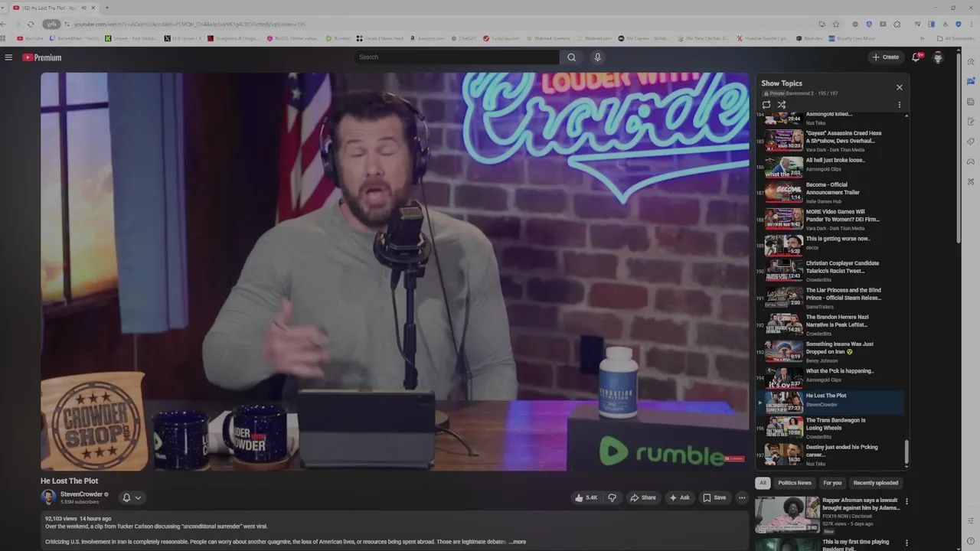Image resolution: width=980 pixels, height=551 pixels.
Task: Expand the description with '...more'
Action: pyautogui.click(x=518, y=542)
